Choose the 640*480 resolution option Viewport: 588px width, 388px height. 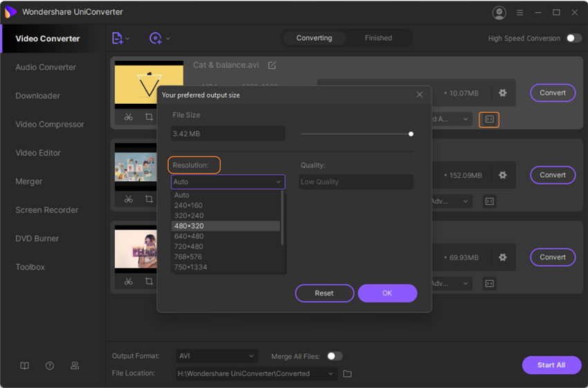(226, 236)
